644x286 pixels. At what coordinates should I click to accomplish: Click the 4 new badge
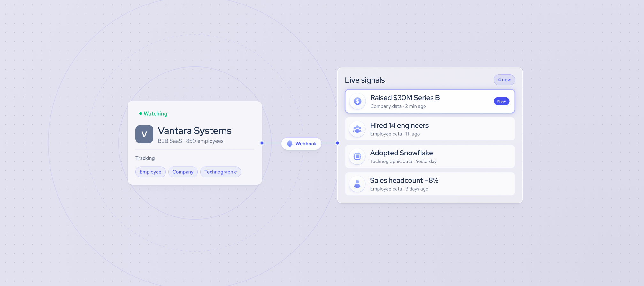[504, 80]
